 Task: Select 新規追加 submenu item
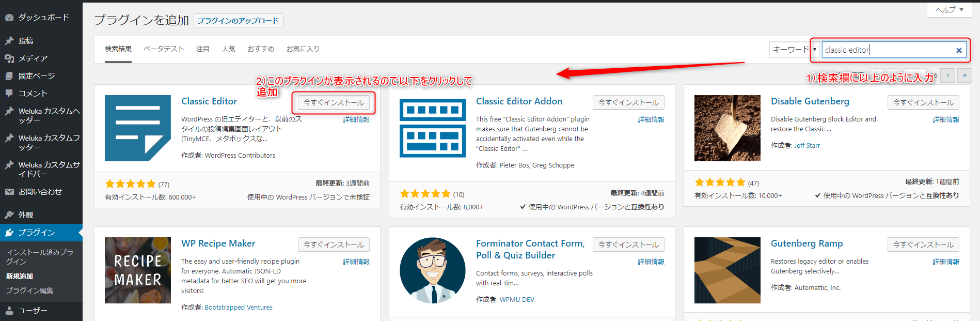click(x=20, y=276)
